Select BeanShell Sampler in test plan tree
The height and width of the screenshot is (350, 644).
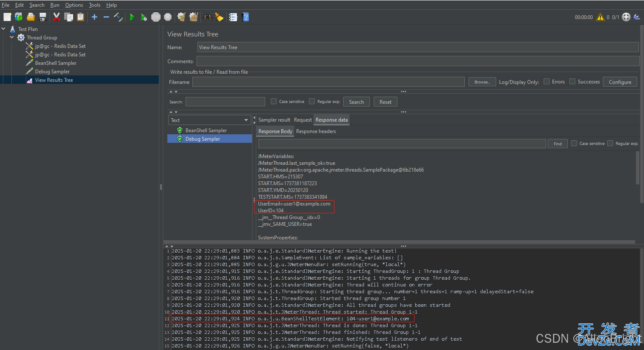[x=56, y=63]
